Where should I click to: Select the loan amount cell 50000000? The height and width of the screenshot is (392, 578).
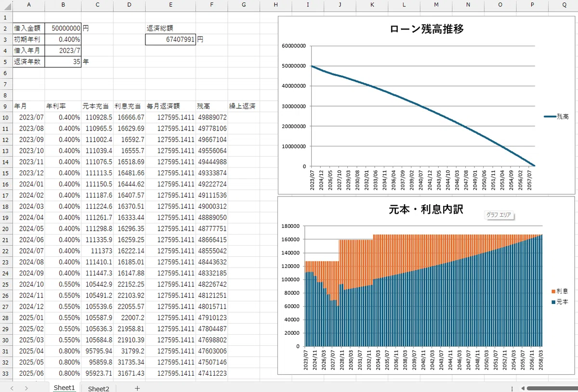tap(63, 28)
